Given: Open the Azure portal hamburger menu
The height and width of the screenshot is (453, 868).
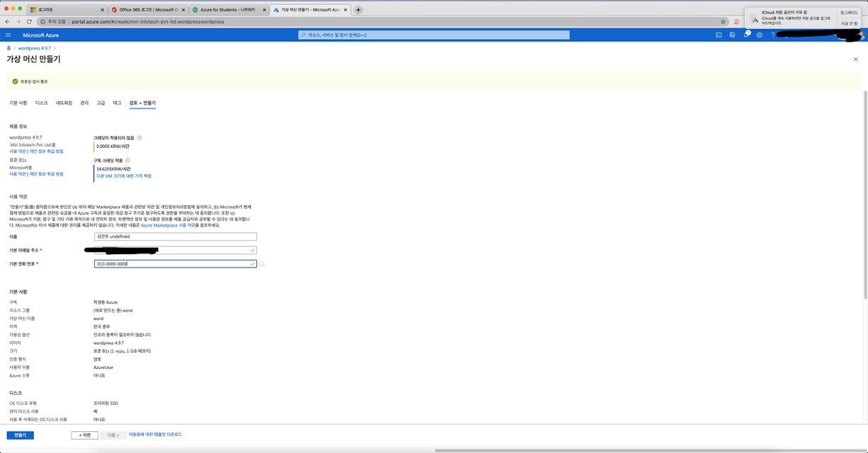Looking at the screenshot, I should coord(8,35).
